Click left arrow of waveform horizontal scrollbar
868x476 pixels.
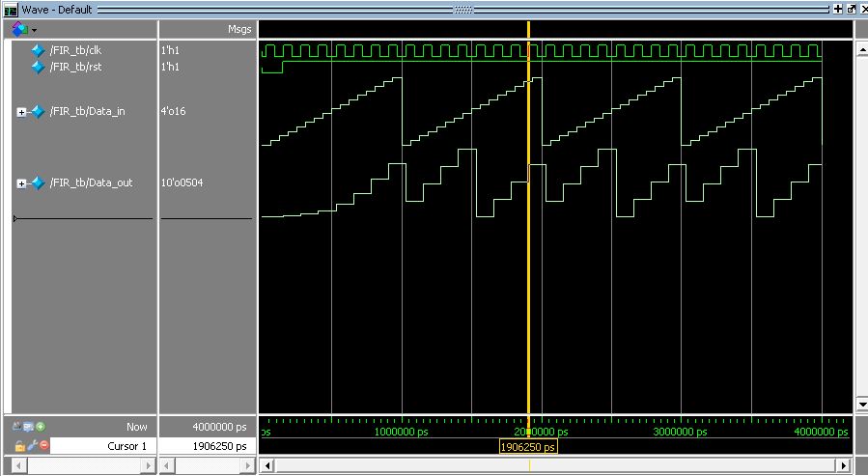[267, 465]
